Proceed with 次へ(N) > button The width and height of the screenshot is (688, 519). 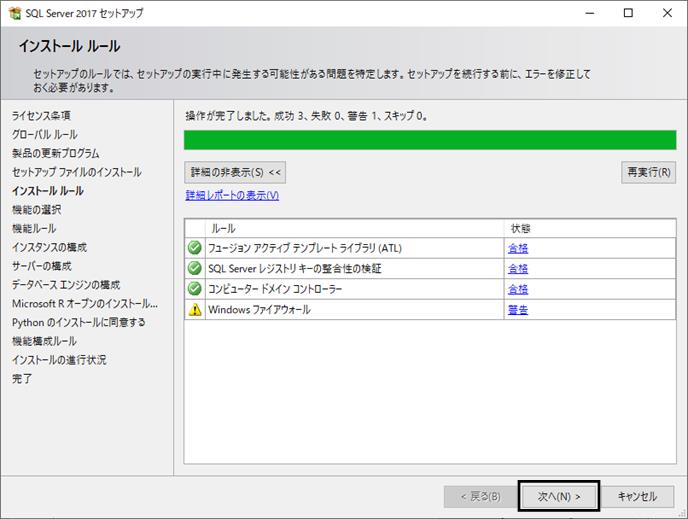[559, 496]
